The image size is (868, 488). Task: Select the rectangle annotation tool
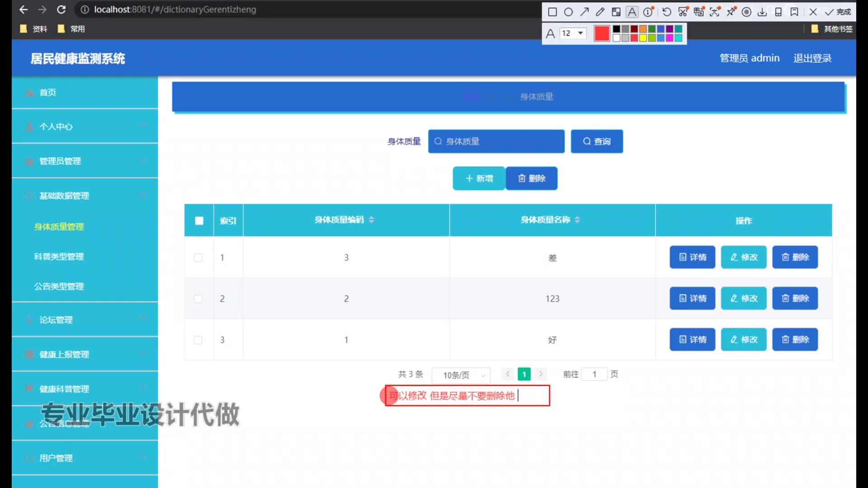click(x=552, y=12)
